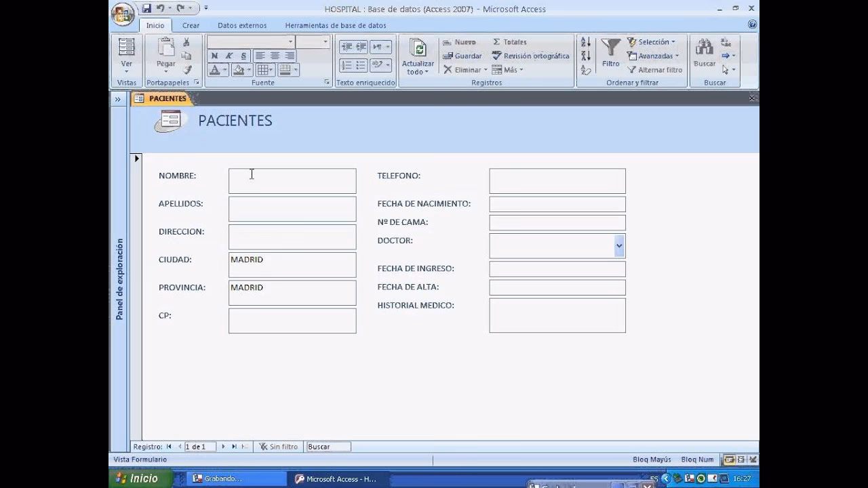Go to next record navigation arrow
Viewport: 868px width, 488px height.
223,447
